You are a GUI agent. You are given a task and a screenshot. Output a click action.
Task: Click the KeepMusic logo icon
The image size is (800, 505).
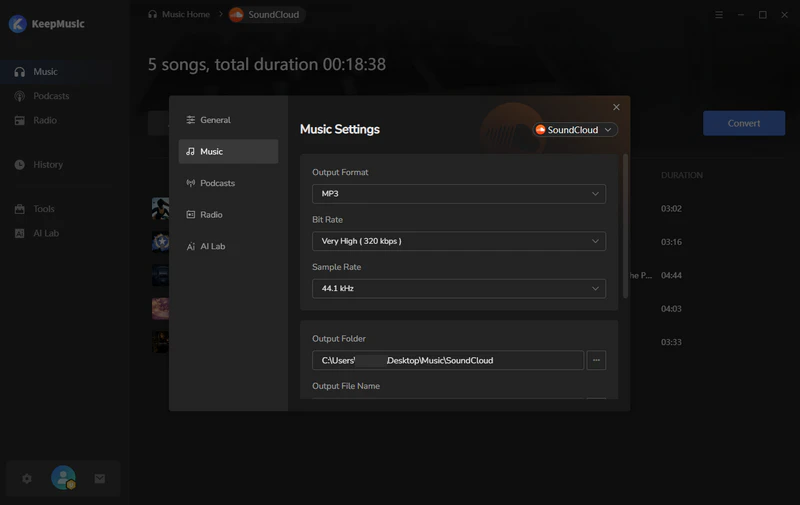[x=18, y=23]
